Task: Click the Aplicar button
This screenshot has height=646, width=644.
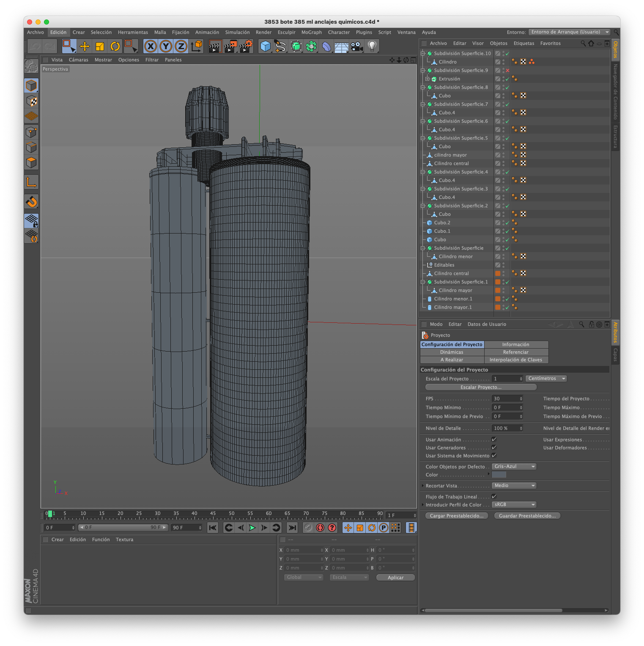Action: coord(395,578)
